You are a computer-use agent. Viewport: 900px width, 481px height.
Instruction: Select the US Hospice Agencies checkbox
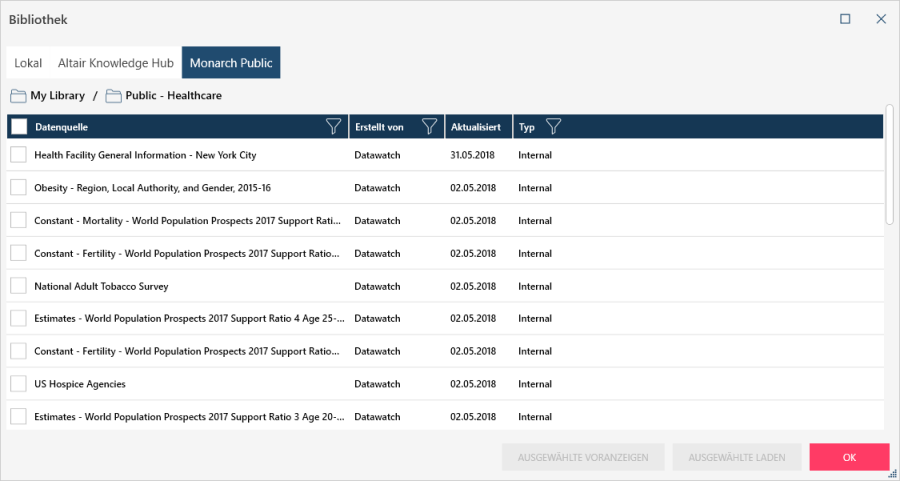coord(18,384)
